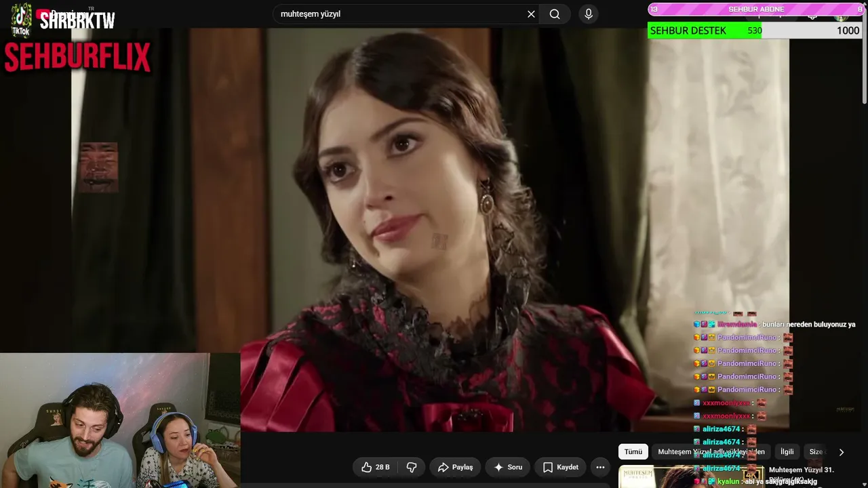Click the Paylaş share button
Screen dimensions: 868x488
pos(455,467)
